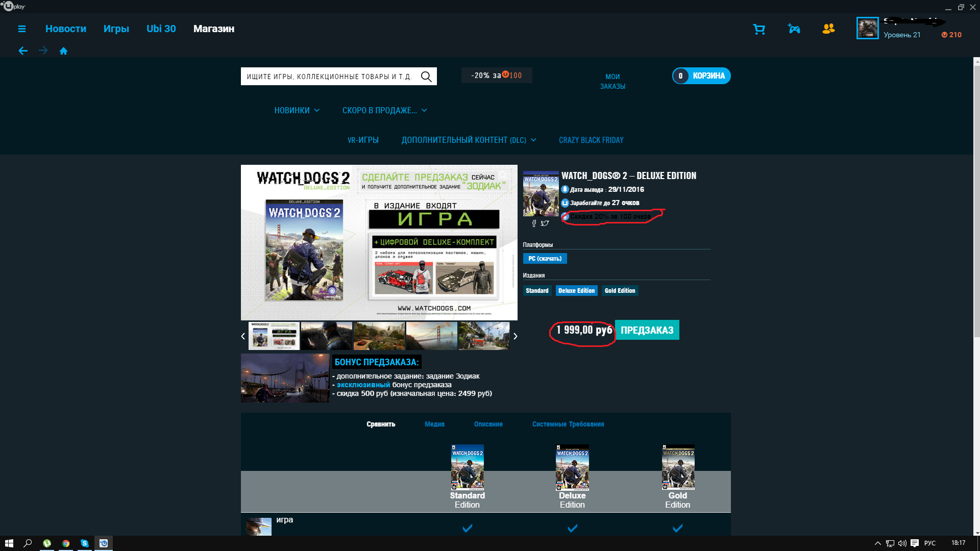Click the КОРЗИНА button
The width and height of the screenshot is (980, 551).
tap(701, 76)
